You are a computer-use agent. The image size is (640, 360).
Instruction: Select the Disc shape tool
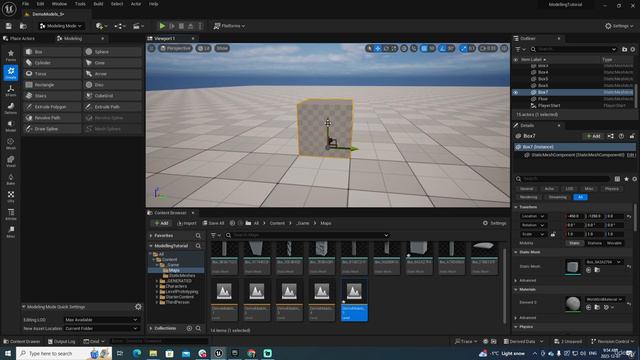pyautogui.click(x=112, y=85)
